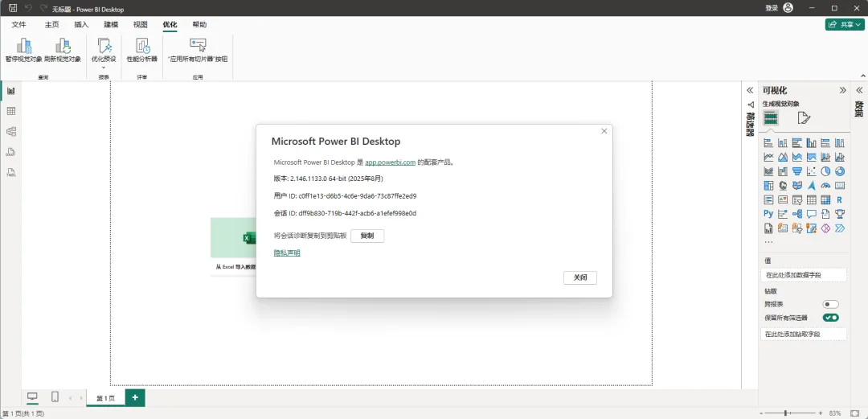Select the line chart visual
Viewport: 868px width, 419px height.
coord(768,158)
